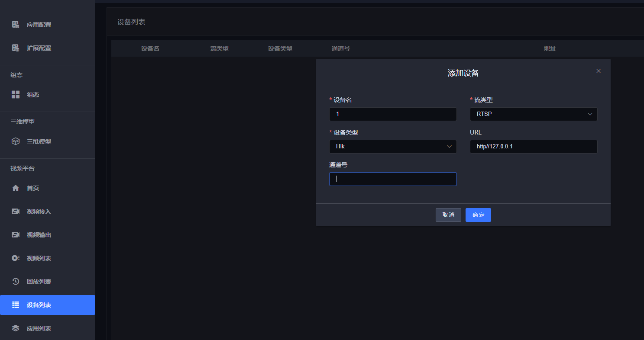Click the 视频接入 camera icon

16,212
